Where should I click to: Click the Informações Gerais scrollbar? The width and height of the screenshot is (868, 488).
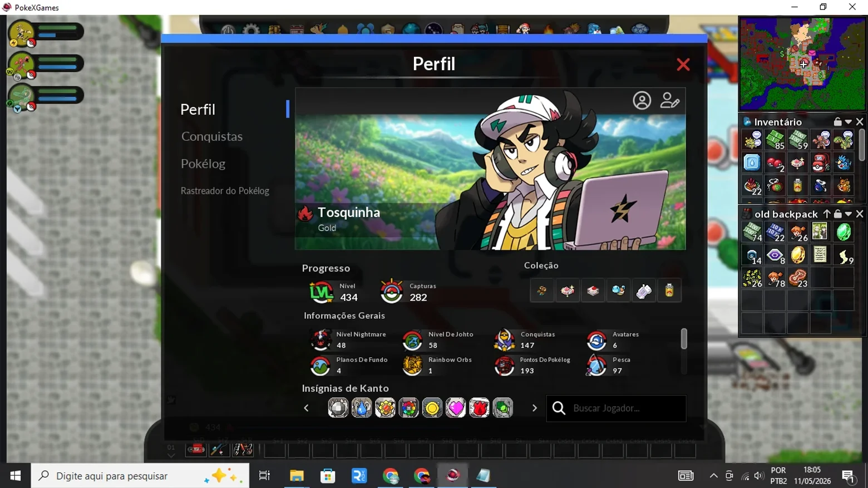tap(684, 339)
